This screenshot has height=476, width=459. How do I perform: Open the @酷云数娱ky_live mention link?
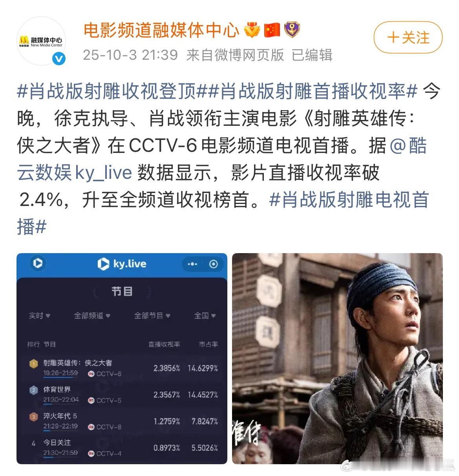click(222, 159)
